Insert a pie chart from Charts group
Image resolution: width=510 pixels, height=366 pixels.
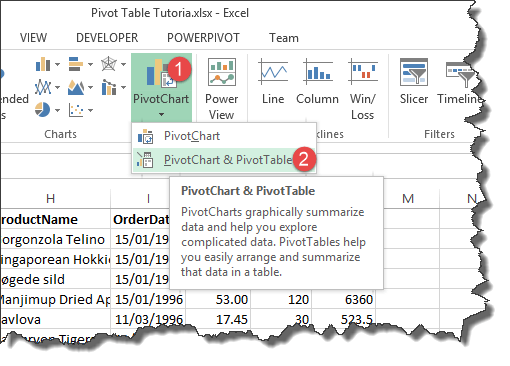[42, 110]
